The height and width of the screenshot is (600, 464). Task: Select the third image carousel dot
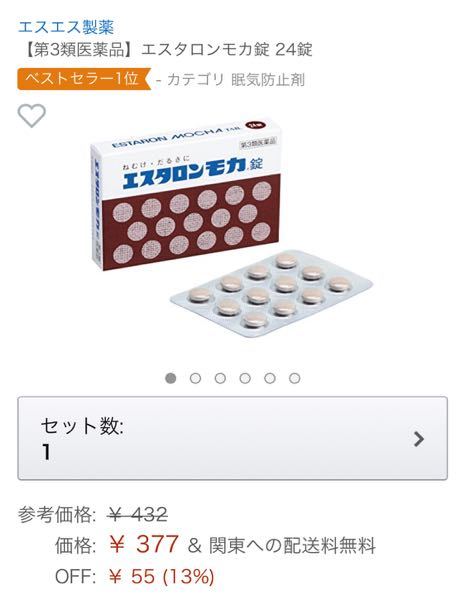coord(220,378)
